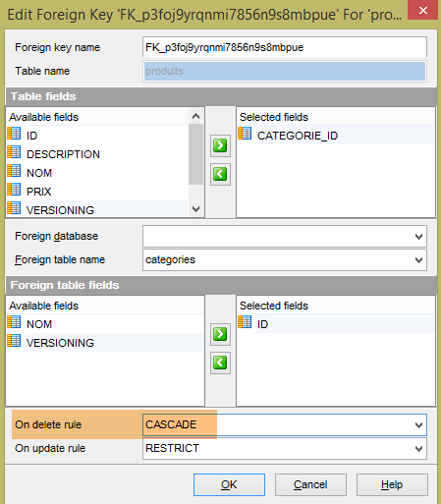Click the green left arrow in Table fields
Viewport: 441px width, 504px height.
pos(220,174)
